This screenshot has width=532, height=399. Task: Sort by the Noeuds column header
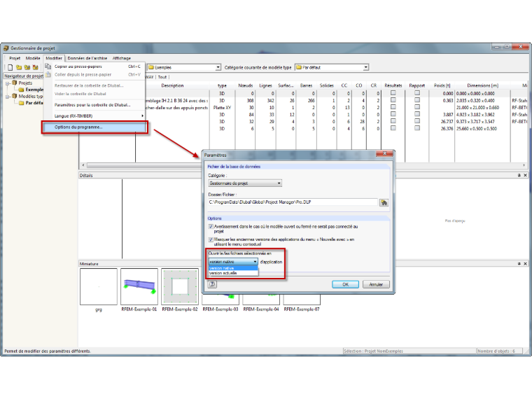click(x=245, y=85)
